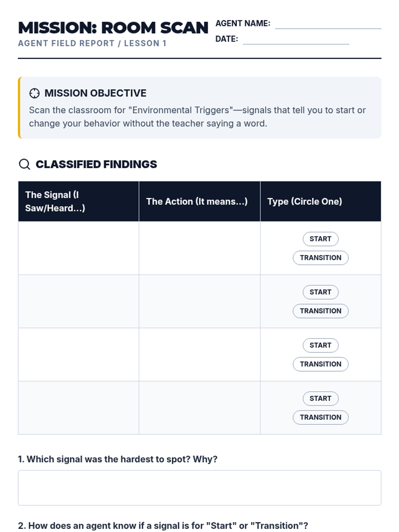Click the third row Action cell
The image size is (399, 532).
tap(199, 354)
